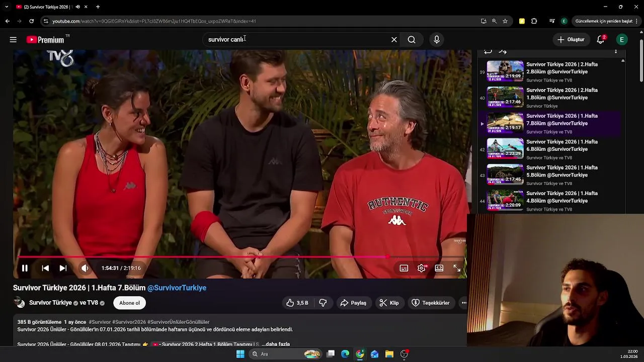Open more actions ellipsis under video
Viewport: 644px width, 362px height.
464,303
